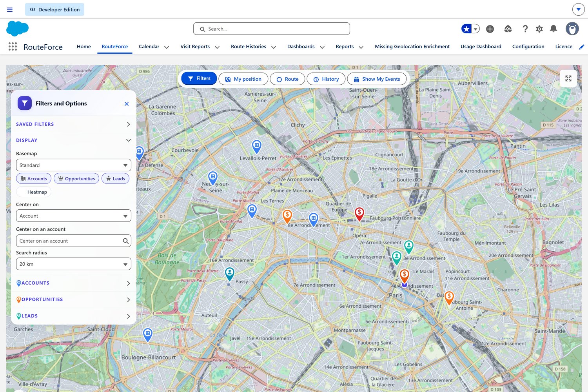Go to the Usage Dashboard tab
Screen dimensions: 588x392
click(481, 47)
